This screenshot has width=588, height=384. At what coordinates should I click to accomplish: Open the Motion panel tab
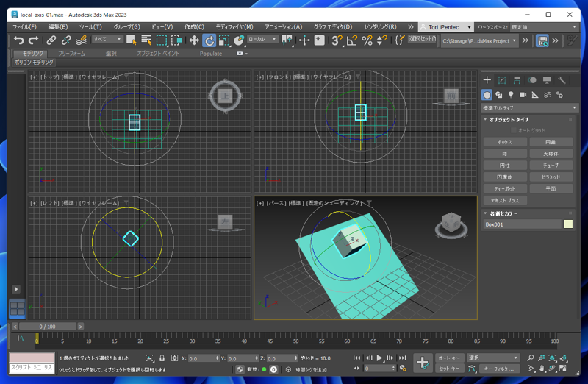(531, 80)
